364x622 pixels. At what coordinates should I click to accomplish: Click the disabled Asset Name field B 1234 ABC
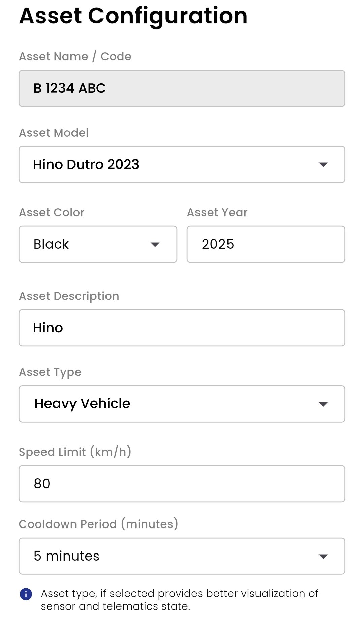pos(182,88)
